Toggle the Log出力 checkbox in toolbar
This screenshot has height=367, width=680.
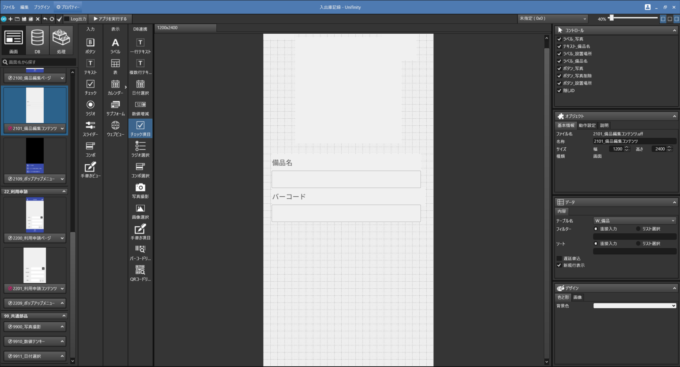[66, 19]
